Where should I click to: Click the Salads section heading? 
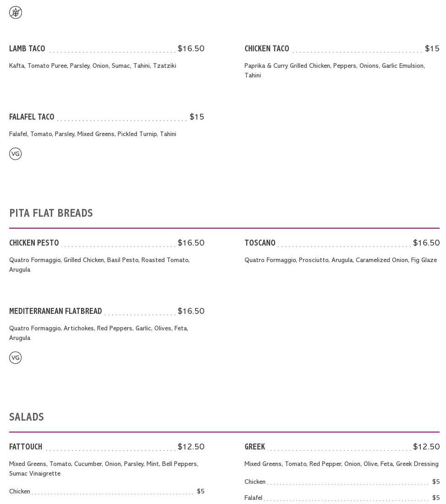tap(27, 417)
